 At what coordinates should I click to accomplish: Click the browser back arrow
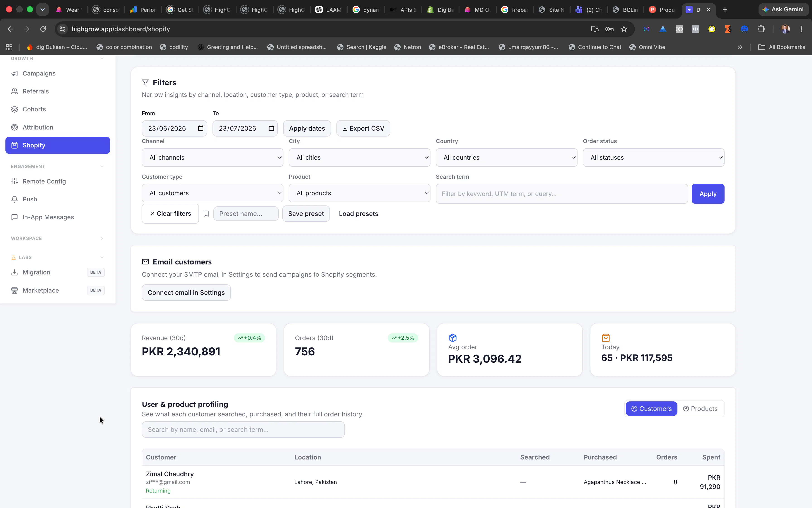click(x=10, y=29)
